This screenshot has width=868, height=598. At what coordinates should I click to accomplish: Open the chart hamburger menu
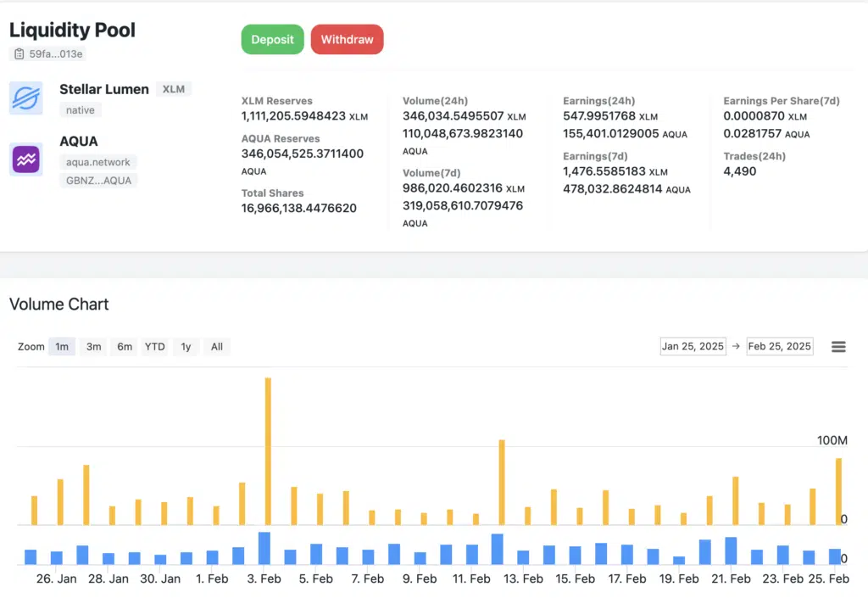pos(838,347)
